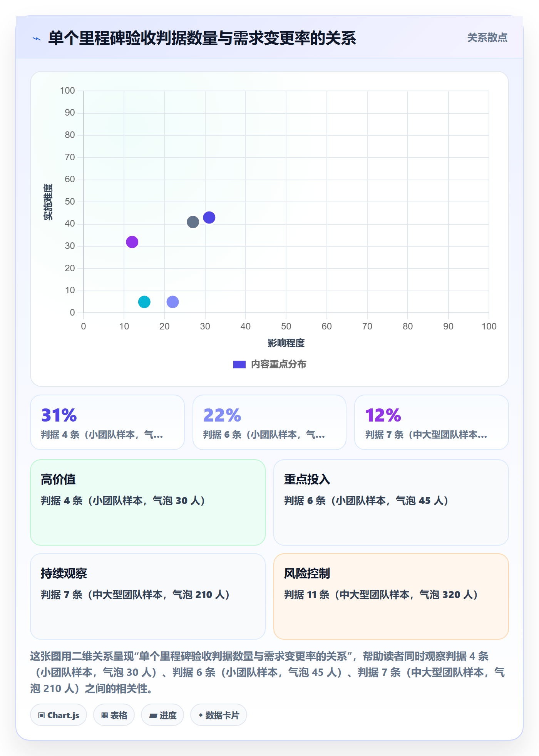Select the 风险控制 quadrant card
This screenshot has width=539, height=756.
click(x=391, y=596)
